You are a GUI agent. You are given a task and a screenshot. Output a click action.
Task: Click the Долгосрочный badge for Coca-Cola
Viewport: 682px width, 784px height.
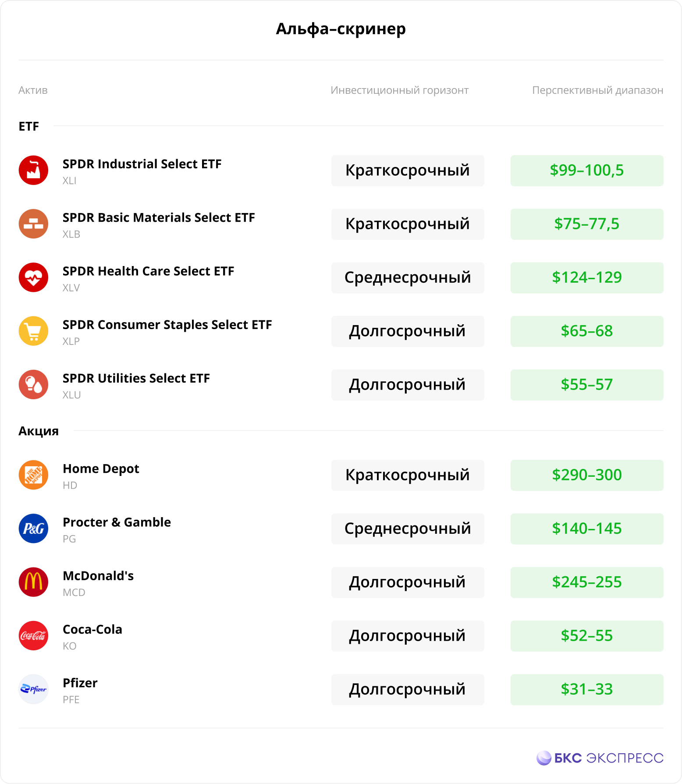coord(408,636)
